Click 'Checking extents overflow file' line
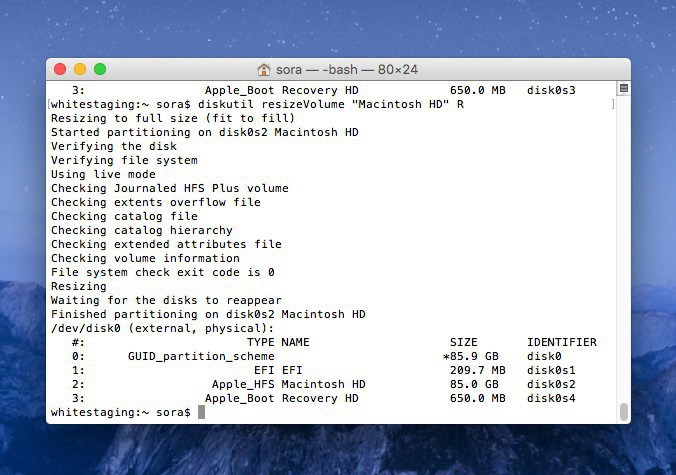The width and height of the screenshot is (676, 475). point(156,202)
